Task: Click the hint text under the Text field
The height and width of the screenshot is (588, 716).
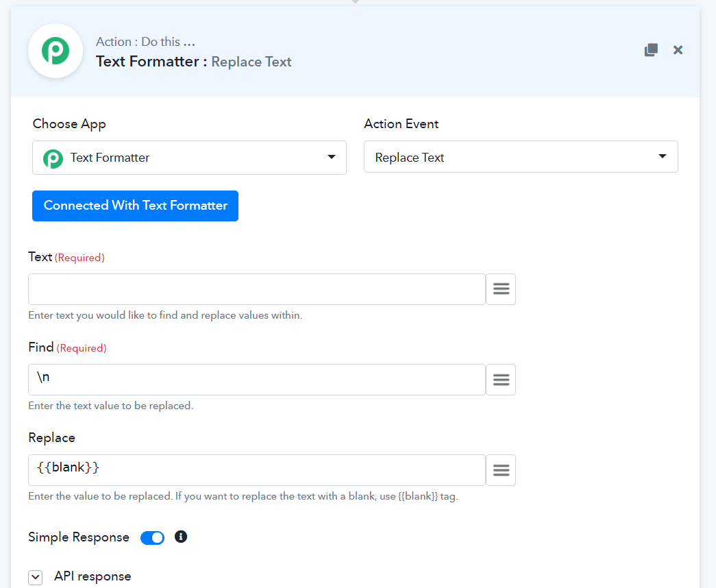Action: coord(165,315)
